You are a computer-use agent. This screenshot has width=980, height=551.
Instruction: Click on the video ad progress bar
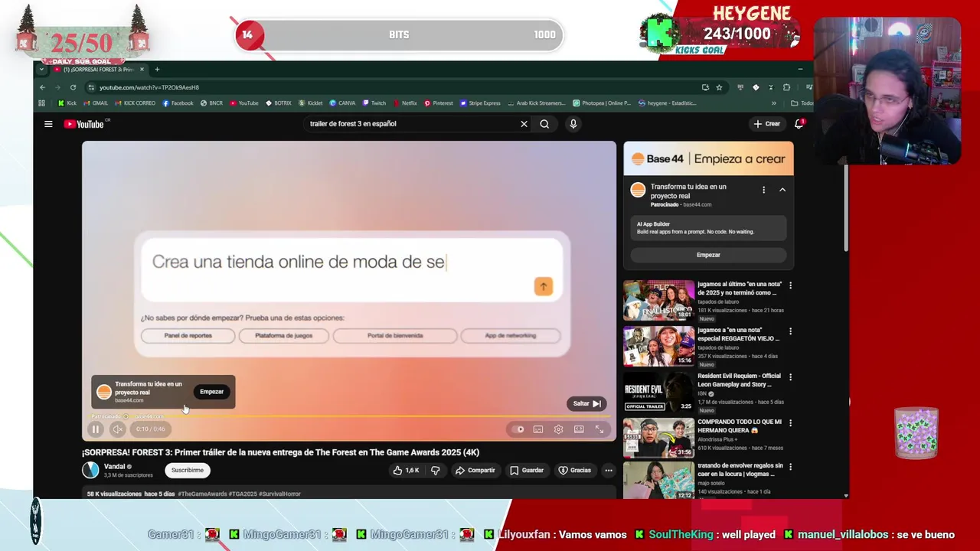coord(348,417)
